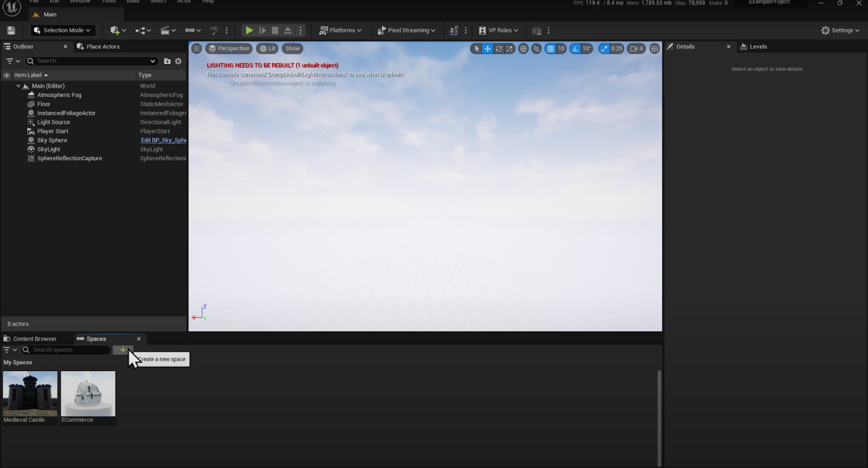The image size is (868, 468).
Task: Open the Medieval Castle space thumbnail
Action: [30, 394]
